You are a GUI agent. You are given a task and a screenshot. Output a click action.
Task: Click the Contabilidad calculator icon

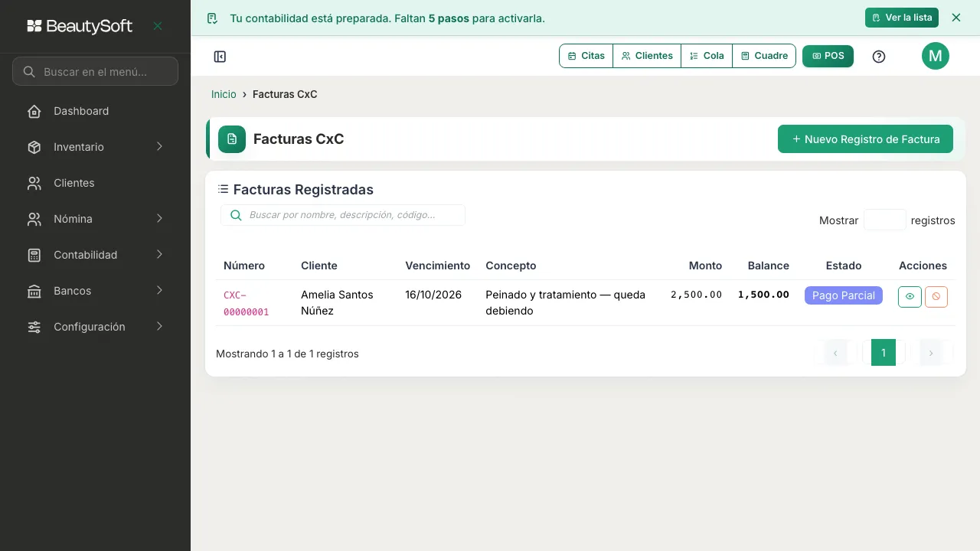[34, 255]
